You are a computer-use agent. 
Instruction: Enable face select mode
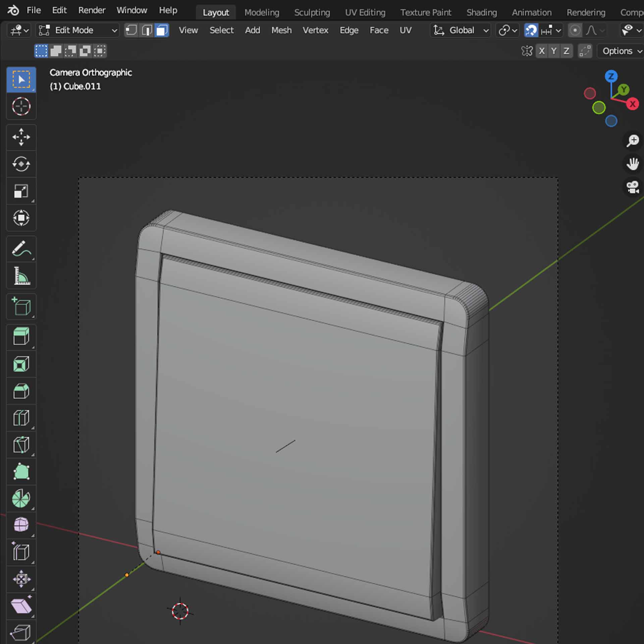[162, 31]
